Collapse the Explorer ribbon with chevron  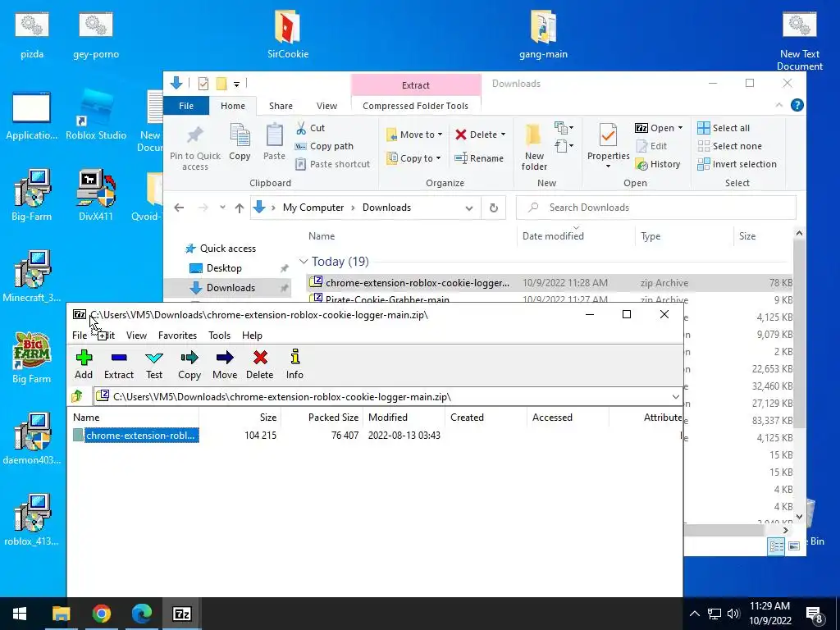(779, 106)
